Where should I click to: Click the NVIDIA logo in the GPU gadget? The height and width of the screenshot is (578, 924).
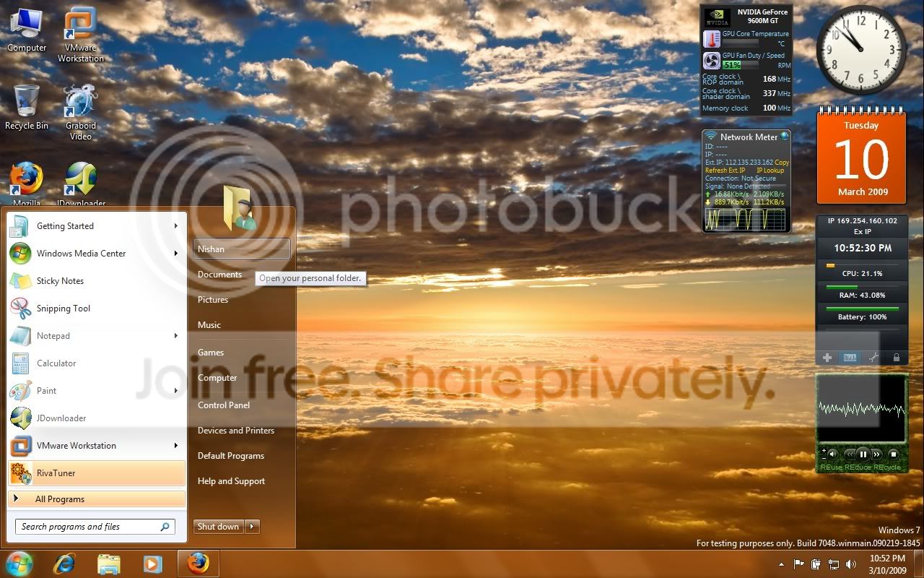717,18
